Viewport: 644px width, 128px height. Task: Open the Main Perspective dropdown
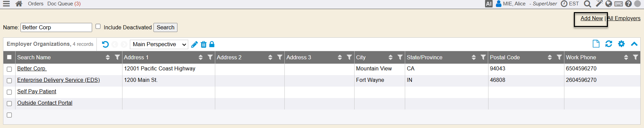point(159,44)
